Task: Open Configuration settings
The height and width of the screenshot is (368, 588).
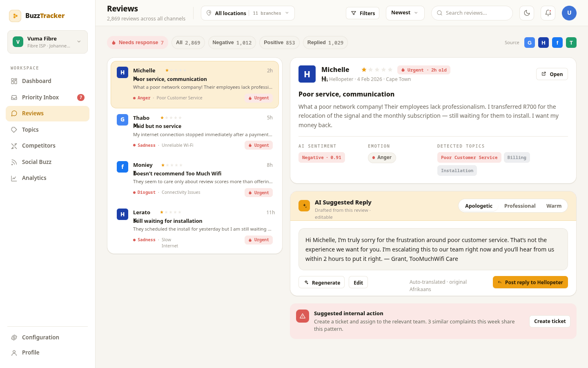Action: pos(47,337)
